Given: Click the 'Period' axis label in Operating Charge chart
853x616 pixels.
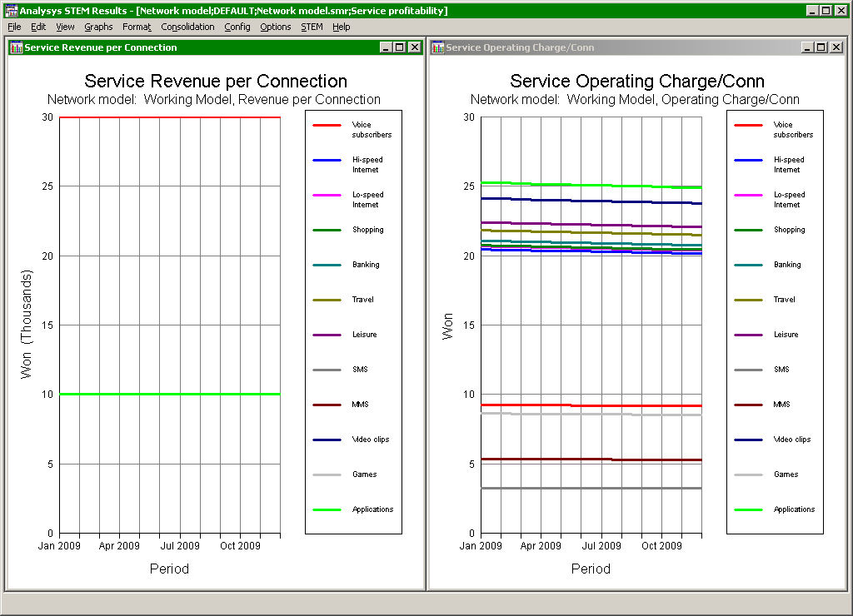Looking at the screenshot, I should pos(591,569).
